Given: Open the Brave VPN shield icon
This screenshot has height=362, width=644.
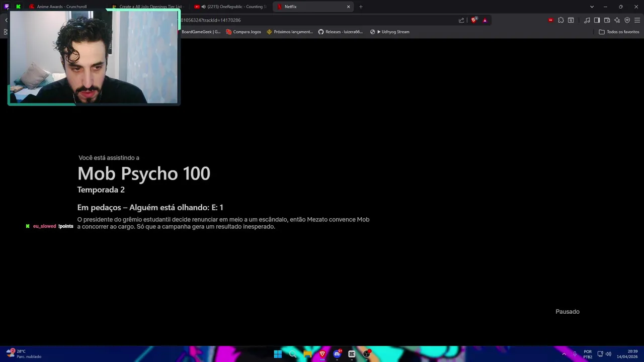Looking at the screenshot, I should (627, 20).
